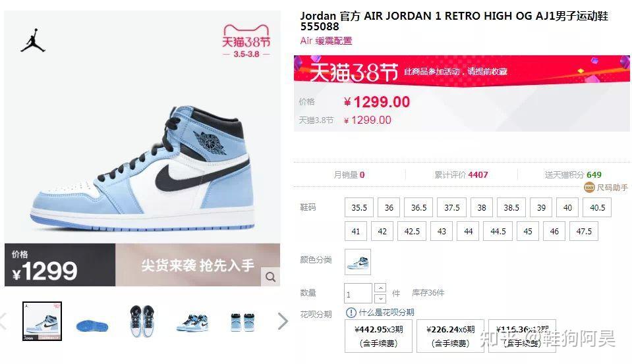This screenshot has width=632, height=364.
Task: Open the 累计评价 4407 reviews link
Action: pos(461,174)
